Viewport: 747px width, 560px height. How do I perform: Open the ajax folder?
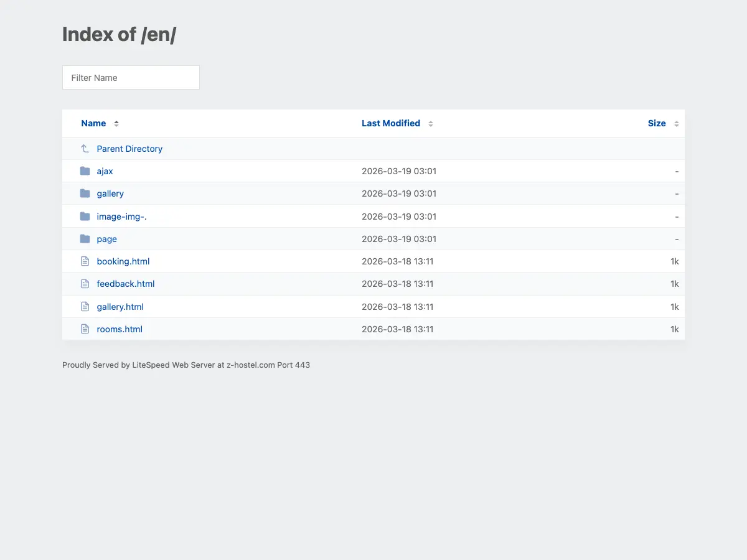[105, 171]
